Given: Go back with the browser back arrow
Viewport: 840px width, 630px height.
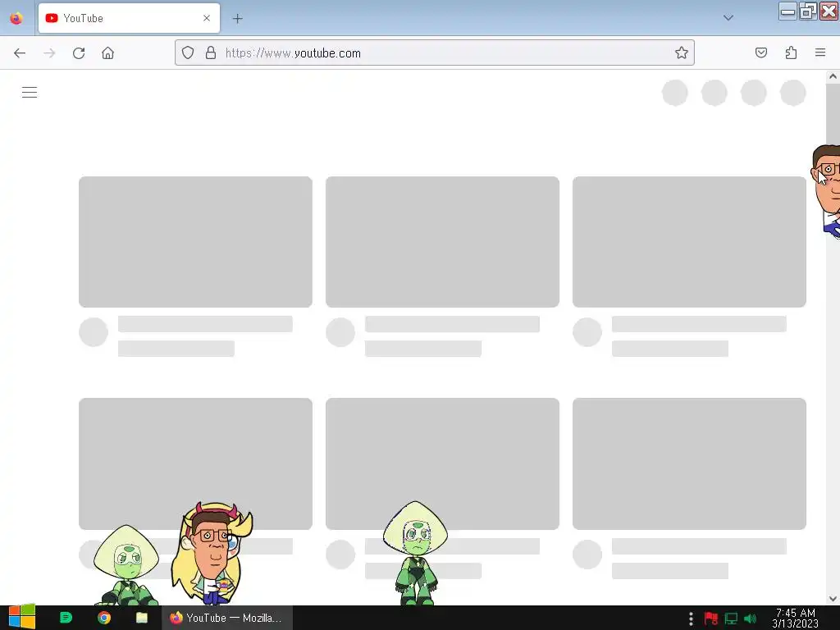Looking at the screenshot, I should tap(20, 53).
